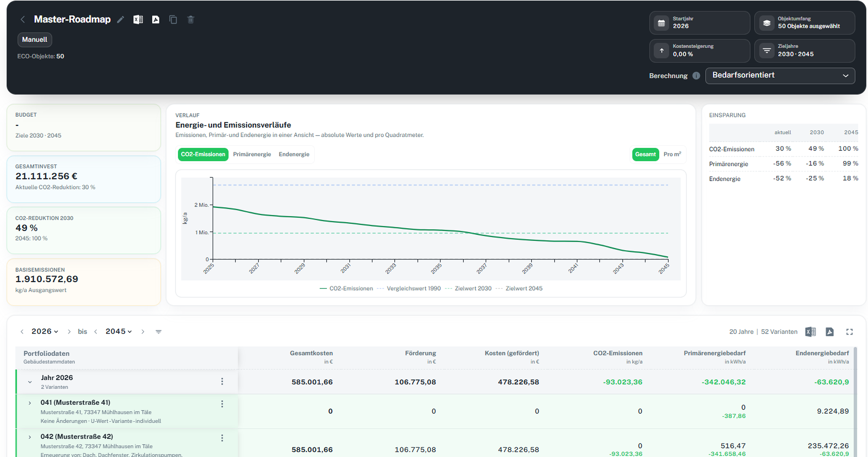The image size is (868, 457).
Task: Click the Kostensteigerung arrow-up icon
Action: tap(661, 51)
